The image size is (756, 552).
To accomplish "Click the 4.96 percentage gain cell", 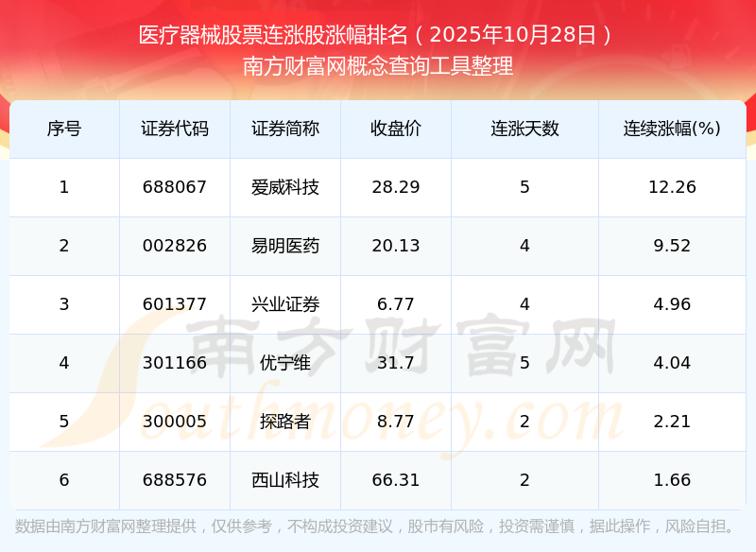I will 672,304.
